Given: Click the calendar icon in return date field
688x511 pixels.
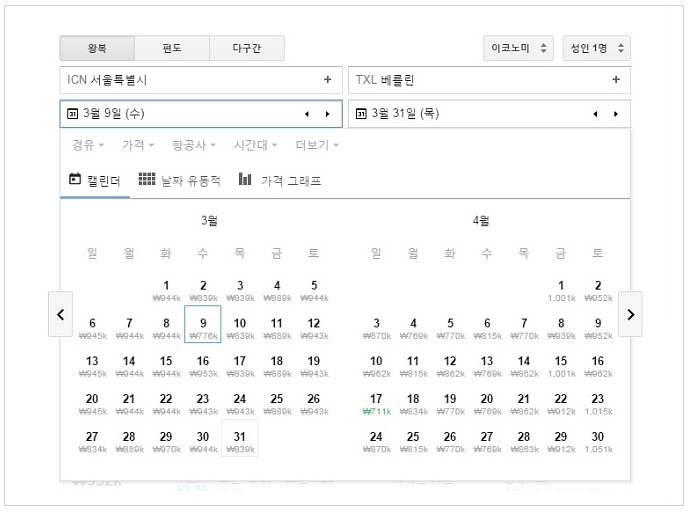Looking at the screenshot, I should [x=361, y=114].
